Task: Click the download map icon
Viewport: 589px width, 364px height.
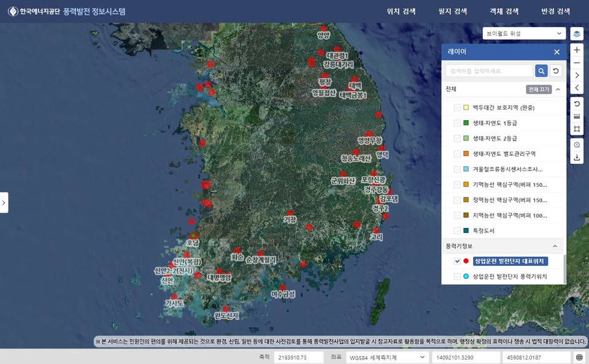Action: [x=577, y=157]
